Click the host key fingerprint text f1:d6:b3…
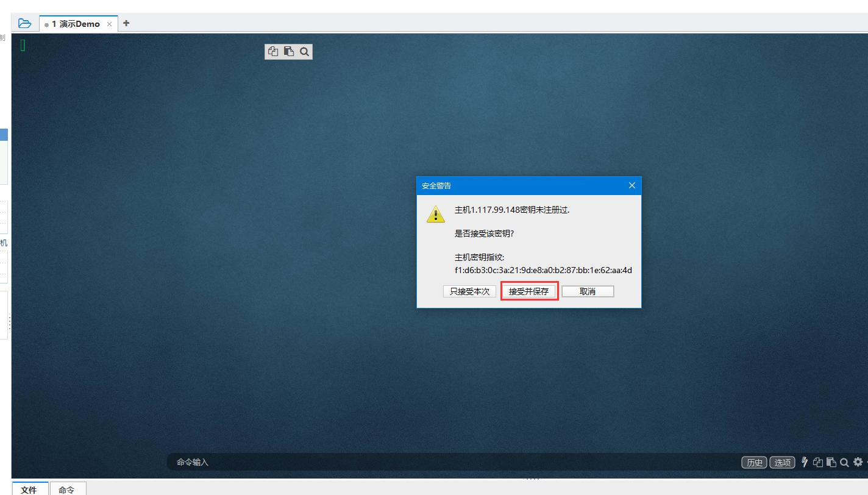 tap(543, 270)
